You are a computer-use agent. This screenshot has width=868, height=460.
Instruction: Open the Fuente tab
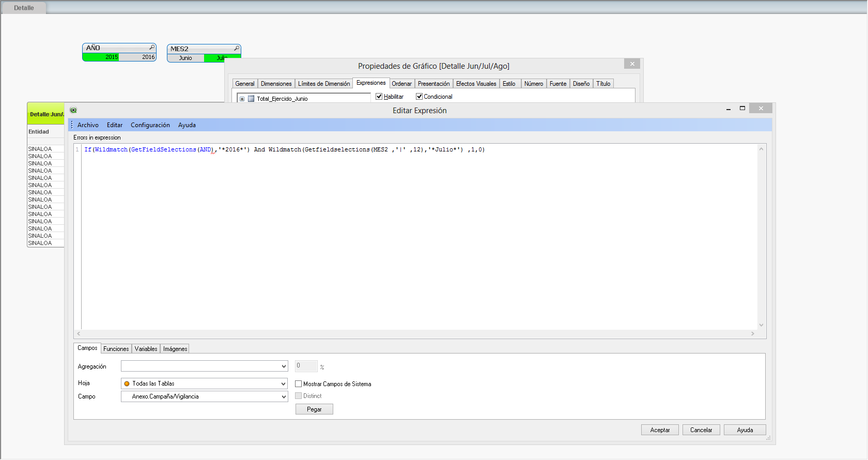coord(558,84)
